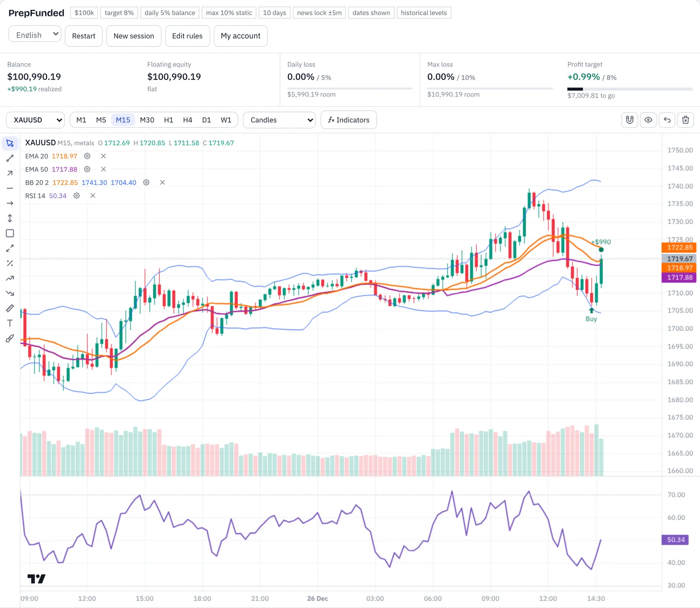This screenshot has width=700, height=608.
Task: Switch to D1 timeframe
Action: coord(206,120)
